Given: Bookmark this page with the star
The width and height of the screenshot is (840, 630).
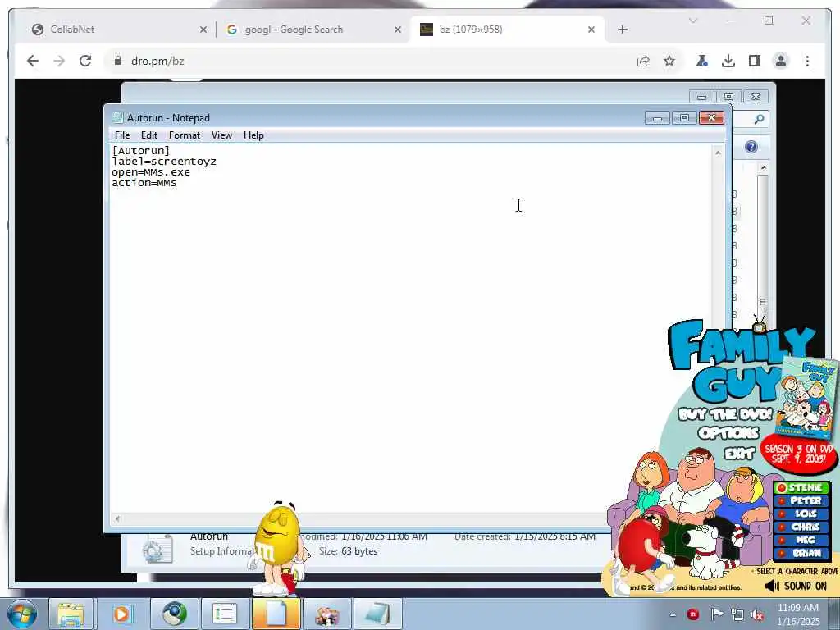Looking at the screenshot, I should click(x=669, y=61).
